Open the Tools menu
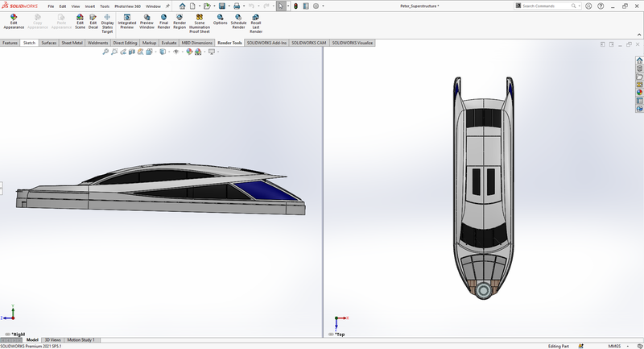Viewport: 644px width, 349px height. pos(105,6)
